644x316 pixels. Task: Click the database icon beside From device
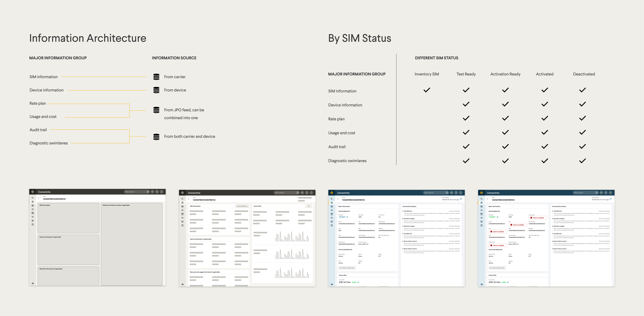tap(156, 90)
